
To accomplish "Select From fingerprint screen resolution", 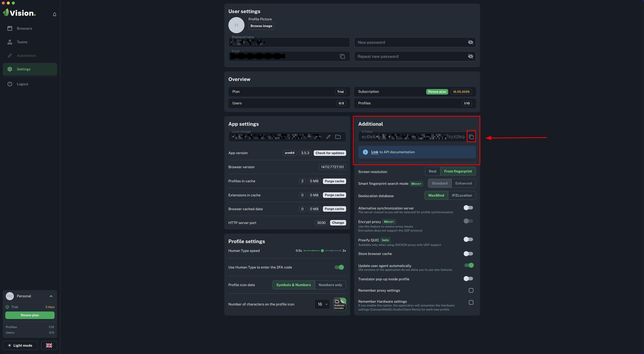I will (458, 171).
